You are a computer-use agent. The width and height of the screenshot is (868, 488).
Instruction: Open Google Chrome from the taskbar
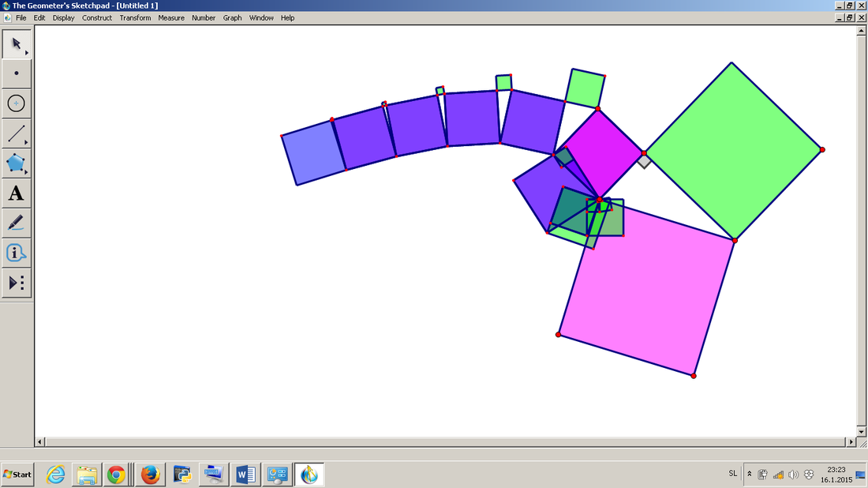117,475
